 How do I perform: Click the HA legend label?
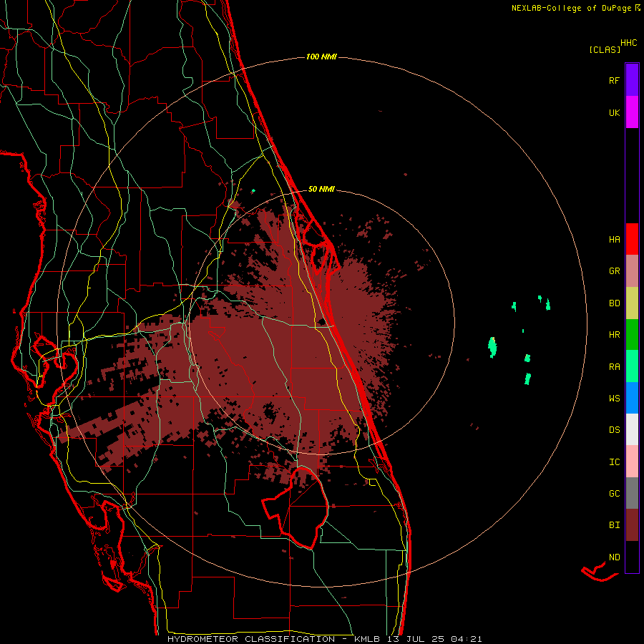point(614,240)
